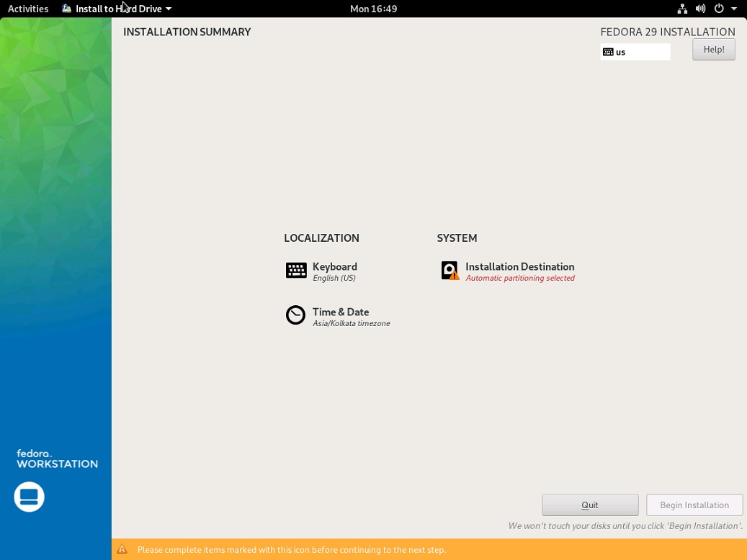Click the volume speaker icon in top bar

click(700, 9)
